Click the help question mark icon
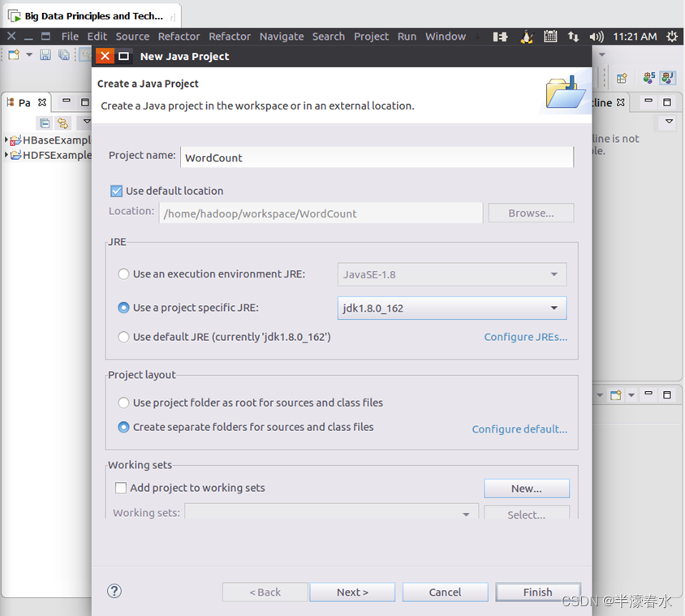Screen dimensions: 685x616 click(x=114, y=592)
